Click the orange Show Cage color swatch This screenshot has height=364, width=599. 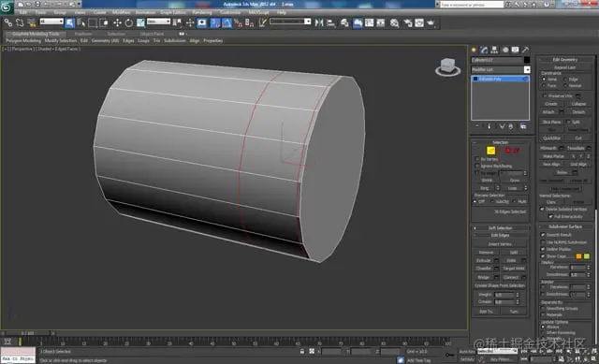578,255
